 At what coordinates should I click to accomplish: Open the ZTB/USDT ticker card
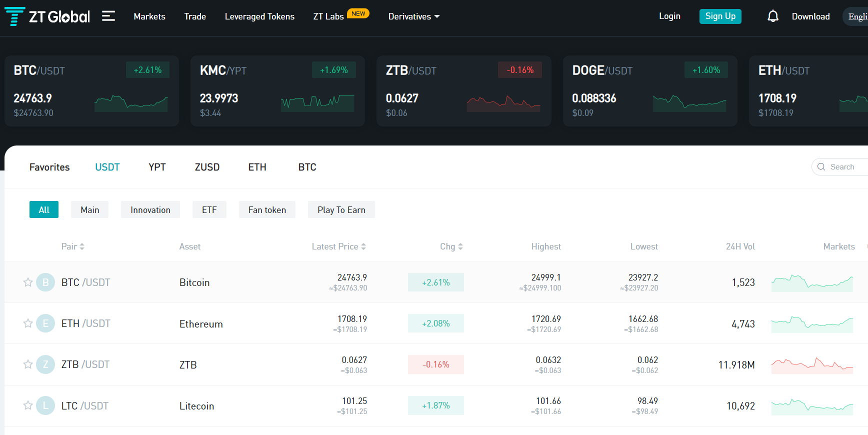(x=464, y=91)
